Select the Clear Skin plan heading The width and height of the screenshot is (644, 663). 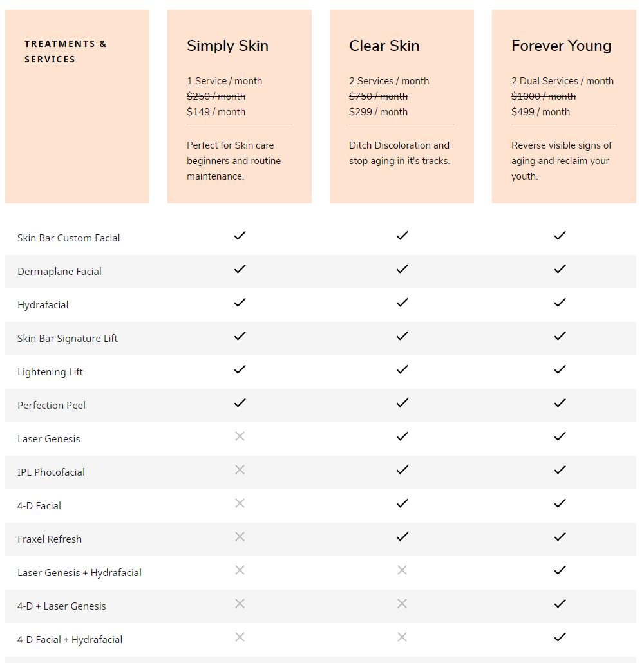[384, 46]
